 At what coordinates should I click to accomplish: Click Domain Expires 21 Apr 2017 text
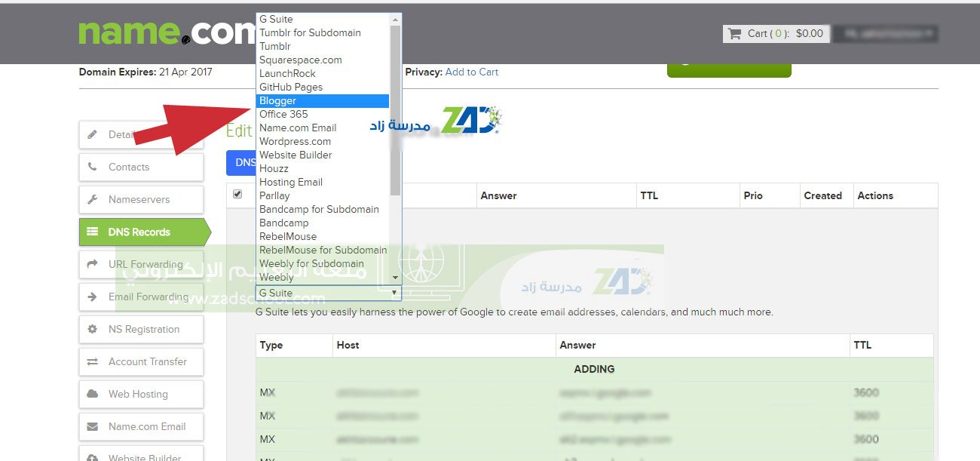pos(145,72)
